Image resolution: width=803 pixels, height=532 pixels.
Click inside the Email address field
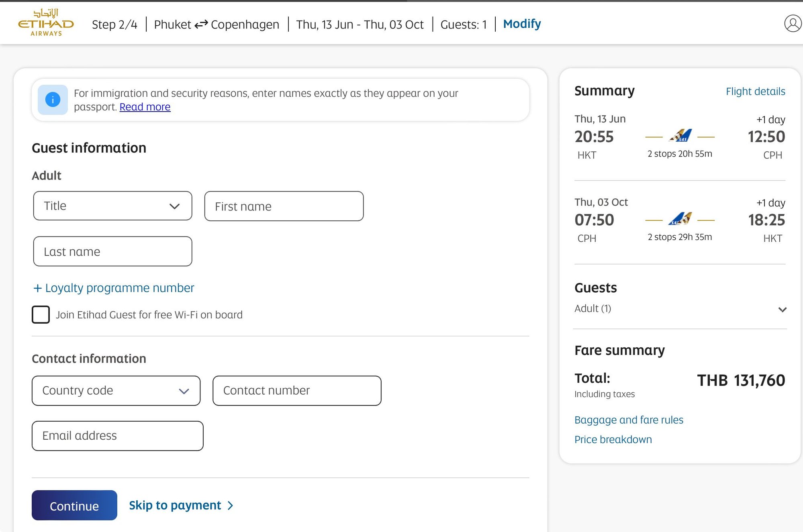tap(117, 436)
